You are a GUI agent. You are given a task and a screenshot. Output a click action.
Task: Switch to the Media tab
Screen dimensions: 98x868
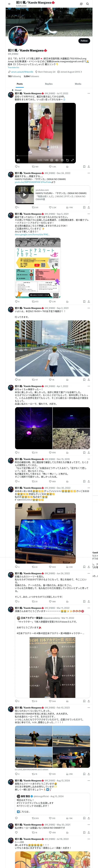point(78,84)
